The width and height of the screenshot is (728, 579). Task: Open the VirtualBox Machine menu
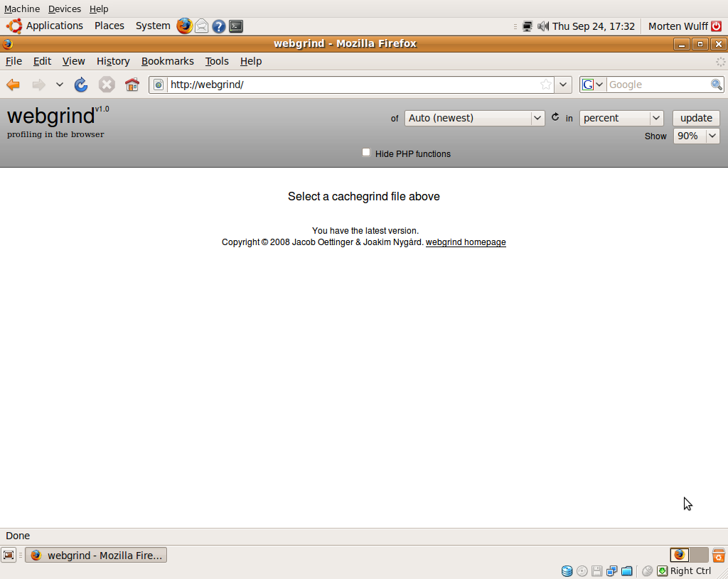tap(22, 9)
